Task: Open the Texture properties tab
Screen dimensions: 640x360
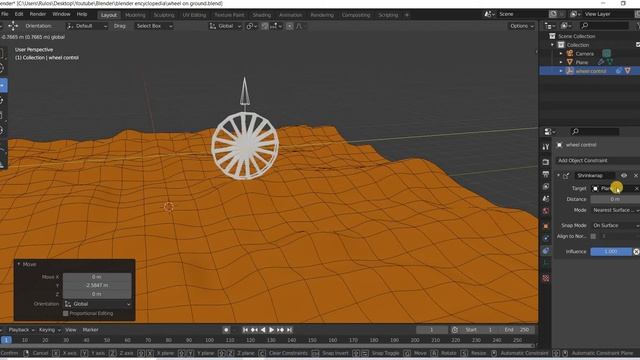Action: pos(546,278)
